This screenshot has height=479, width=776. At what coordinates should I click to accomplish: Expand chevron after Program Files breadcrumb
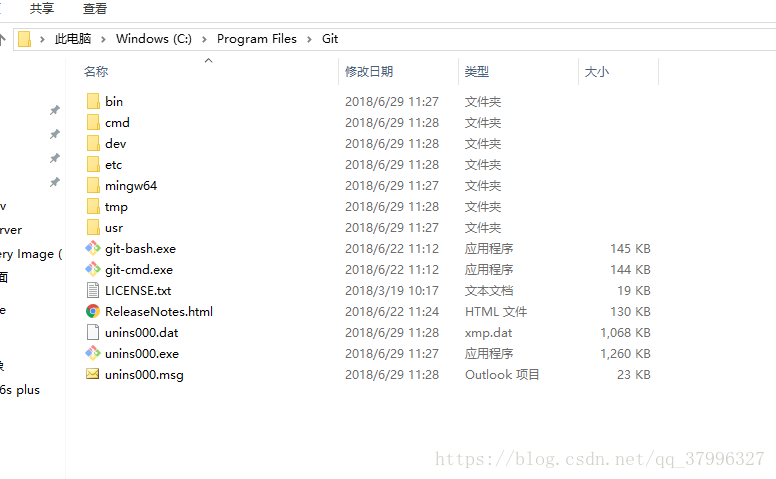(x=309, y=39)
